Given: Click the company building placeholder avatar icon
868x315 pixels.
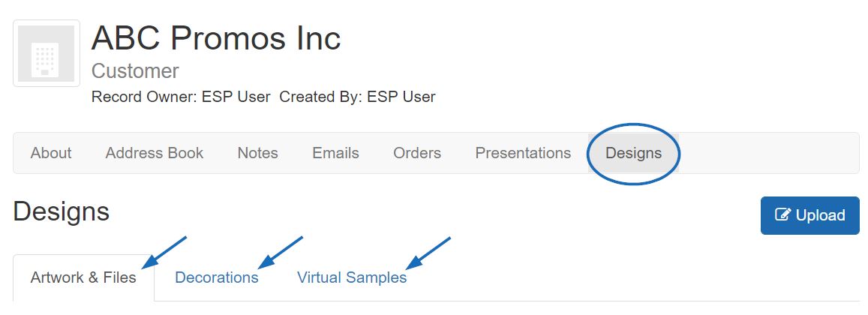Looking at the screenshot, I should (47, 54).
